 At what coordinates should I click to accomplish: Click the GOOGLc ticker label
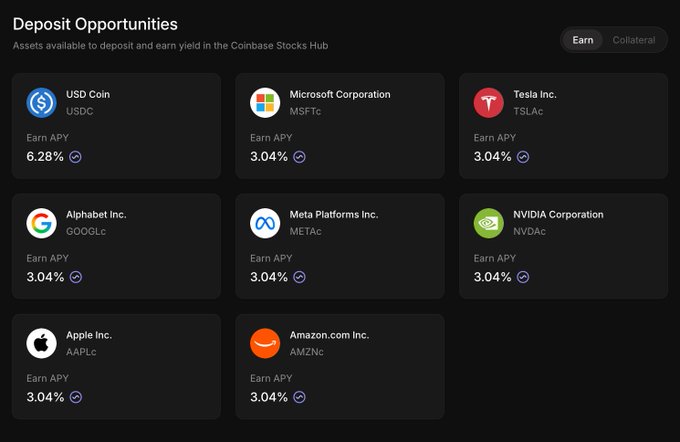pos(86,231)
